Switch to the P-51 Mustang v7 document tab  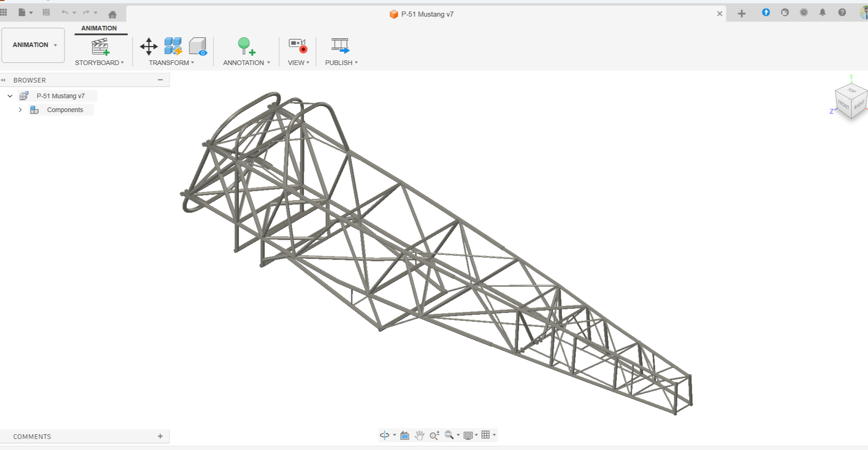pos(422,14)
